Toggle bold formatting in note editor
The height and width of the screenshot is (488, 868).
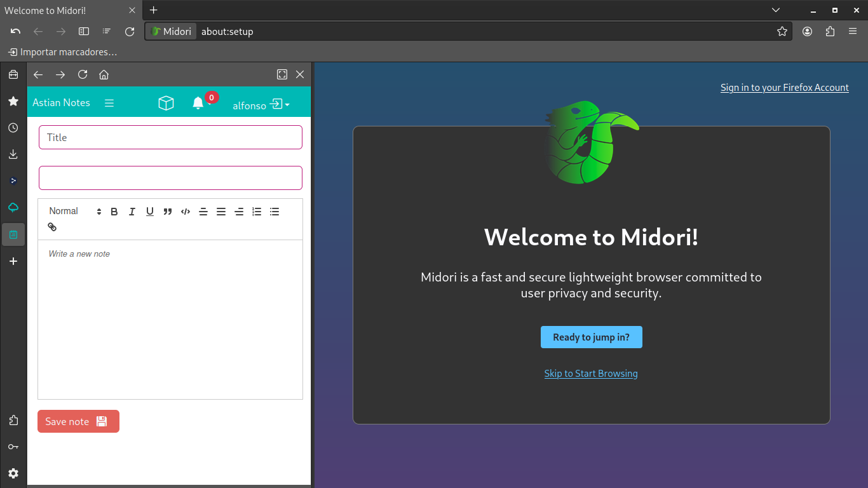(x=114, y=212)
